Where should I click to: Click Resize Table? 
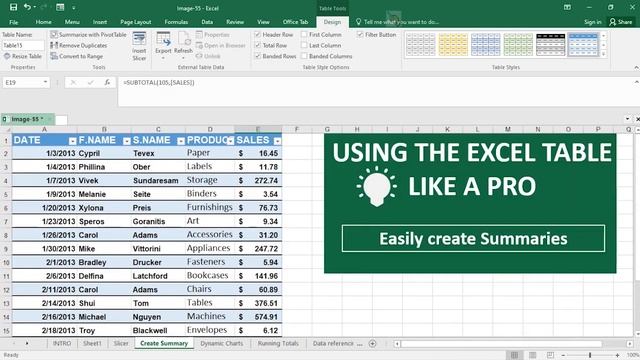pyautogui.click(x=22, y=56)
